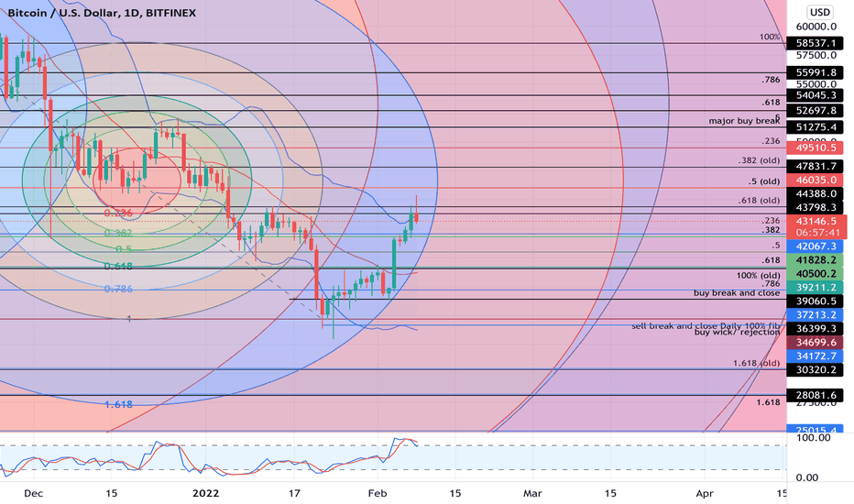Click the 52697.8 price label

(815, 111)
